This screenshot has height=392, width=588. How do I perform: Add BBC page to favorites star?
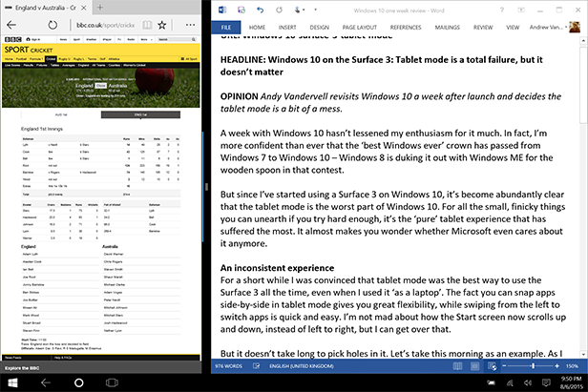[161, 25]
